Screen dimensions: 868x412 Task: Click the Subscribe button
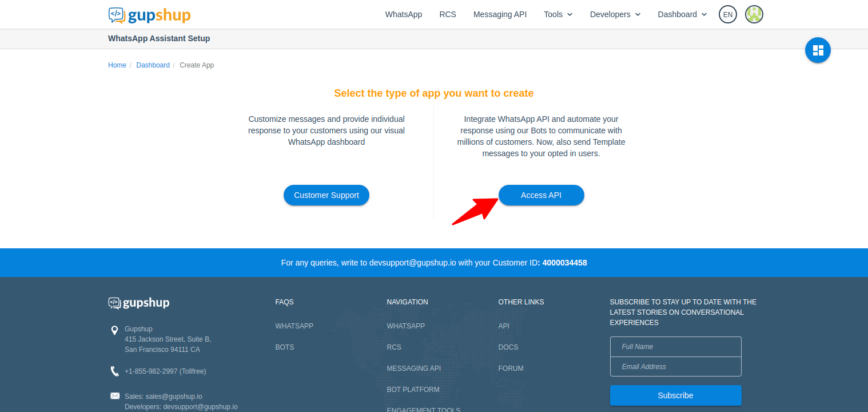676,395
